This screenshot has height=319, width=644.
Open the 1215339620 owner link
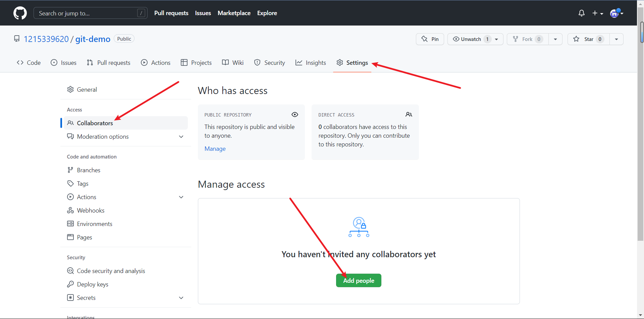(x=46, y=39)
